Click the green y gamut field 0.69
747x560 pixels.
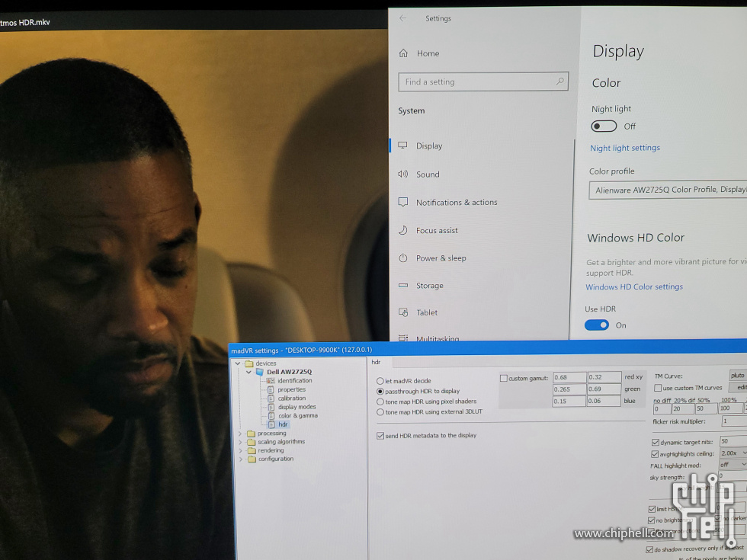tap(604, 389)
